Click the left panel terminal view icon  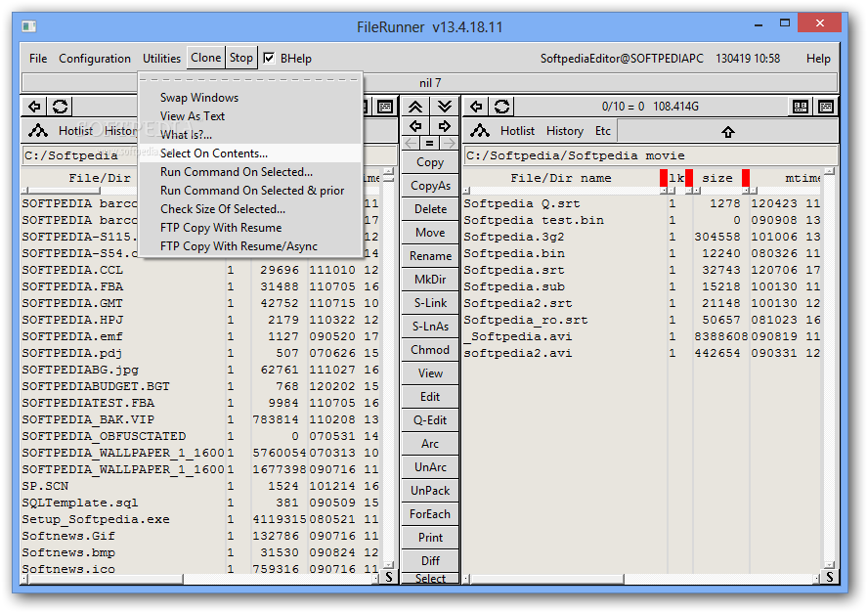[x=385, y=107]
